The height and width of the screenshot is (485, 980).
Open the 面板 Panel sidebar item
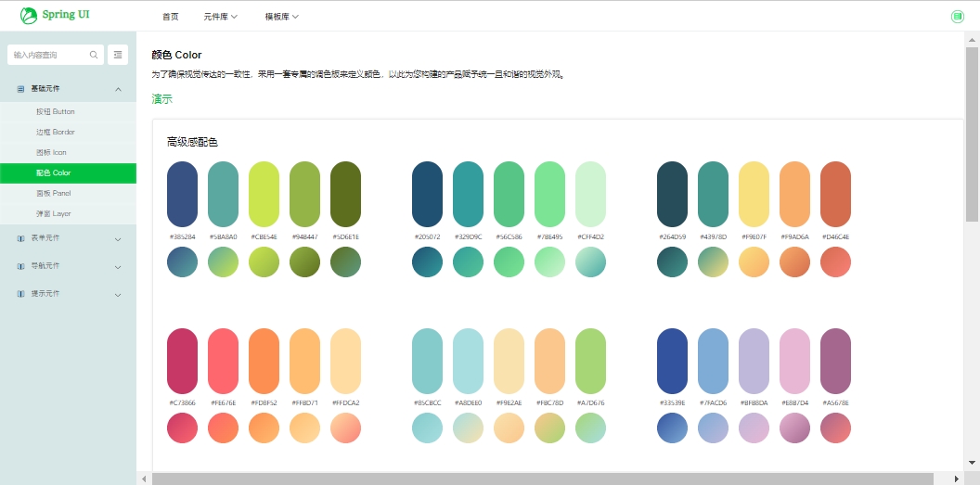tap(68, 194)
